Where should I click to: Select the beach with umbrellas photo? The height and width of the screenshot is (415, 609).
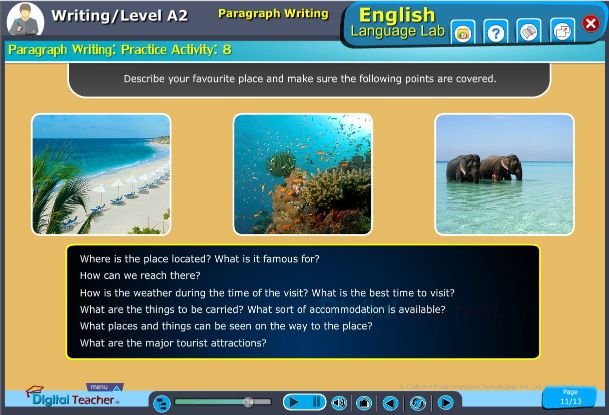(x=101, y=174)
